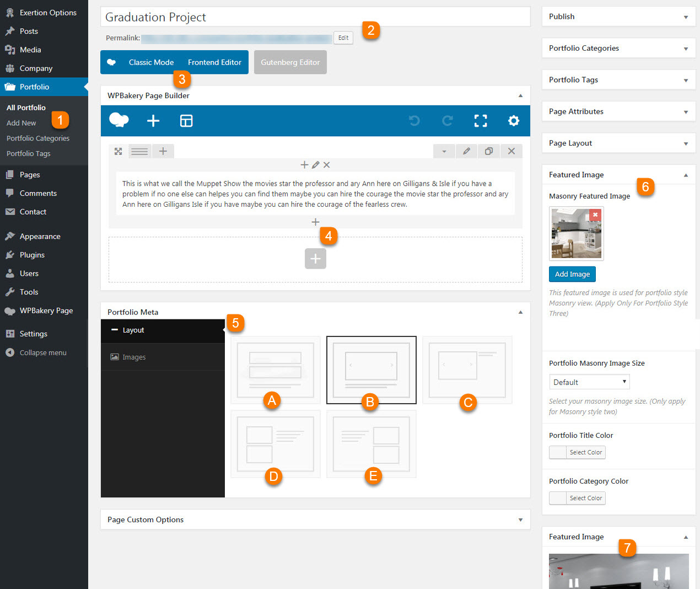Click the Add Image button
This screenshot has width=700, height=589.
[572, 274]
